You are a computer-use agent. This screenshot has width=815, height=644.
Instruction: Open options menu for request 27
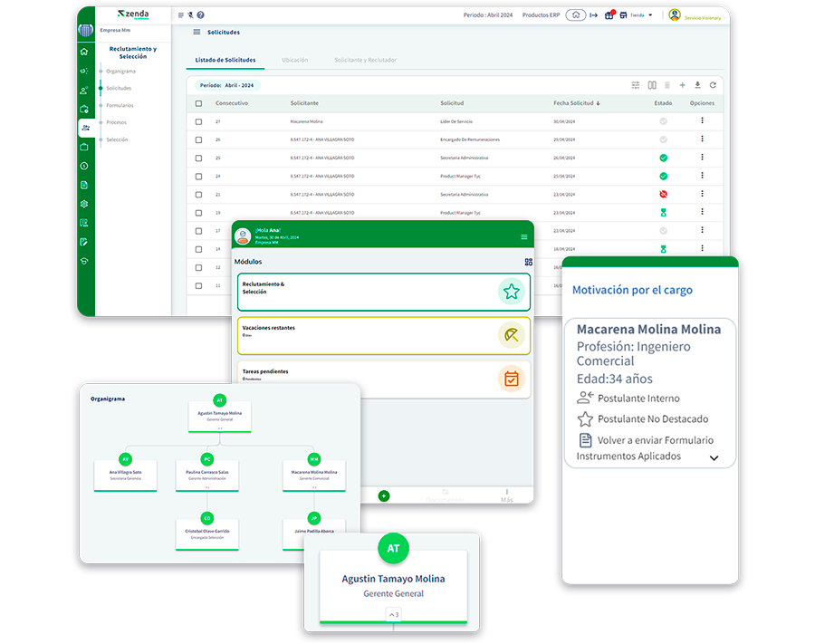(702, 120)
